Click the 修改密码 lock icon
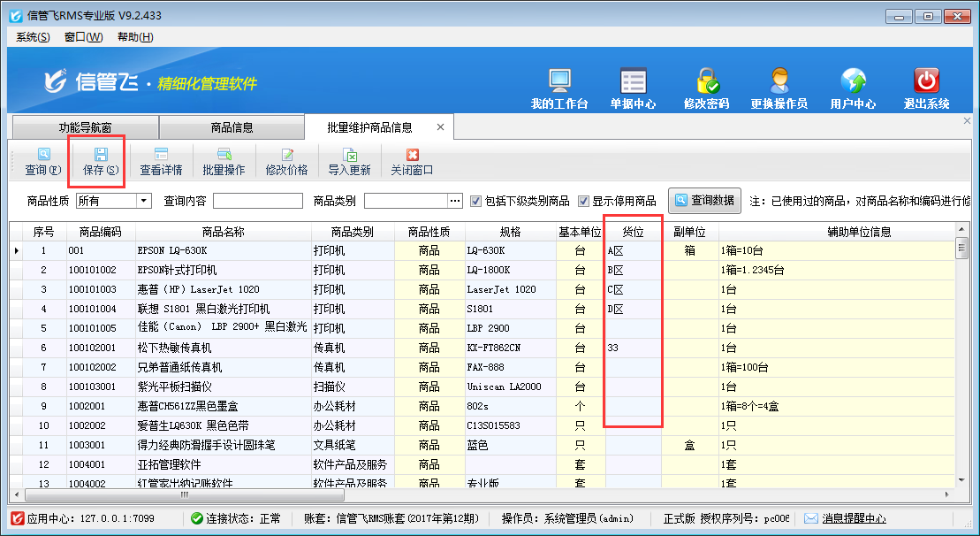This screenshot has height=536, width=980. click(x=706, y=81)
